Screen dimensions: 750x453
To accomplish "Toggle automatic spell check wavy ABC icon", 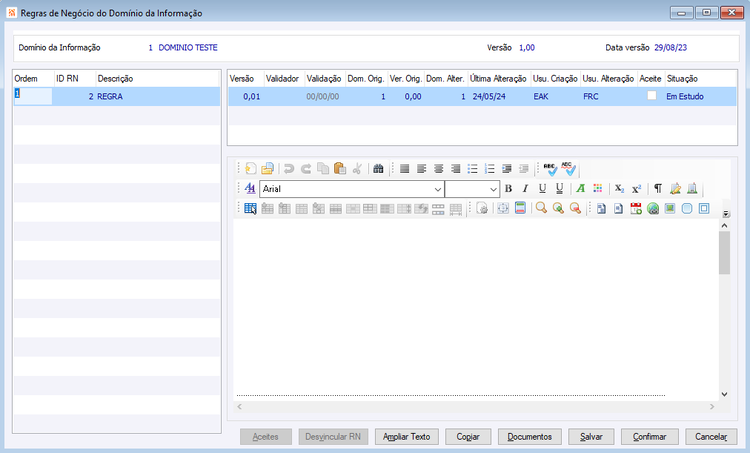I will pos(568,168).
